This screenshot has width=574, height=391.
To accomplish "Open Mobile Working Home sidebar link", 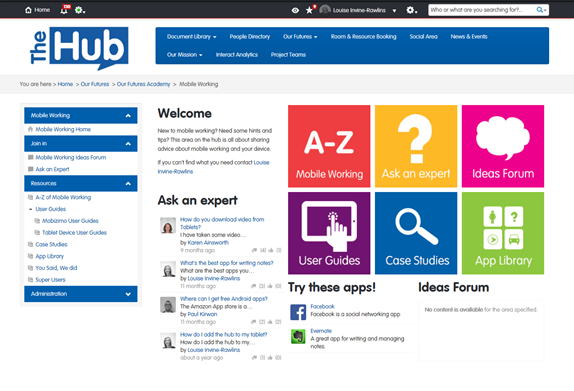I will pos(63,130).
